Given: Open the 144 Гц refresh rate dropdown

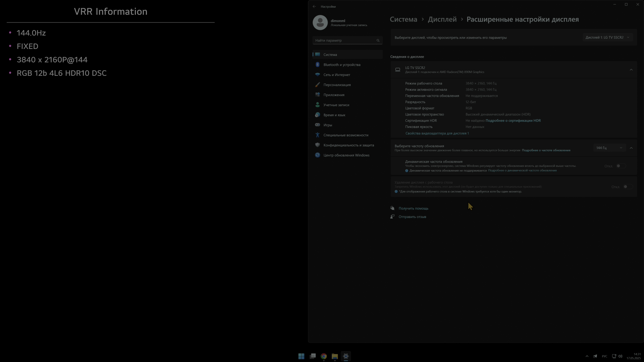Looking at the screenshot, I should pyautogui.click(x=609, y=148).
